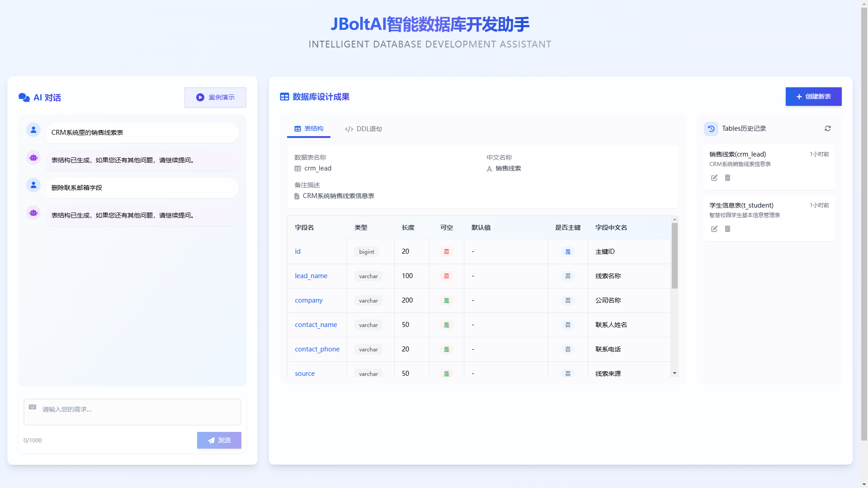Click the bigint type tag
This screenshot has width=868, height=488.
click(x=367, y=252)
